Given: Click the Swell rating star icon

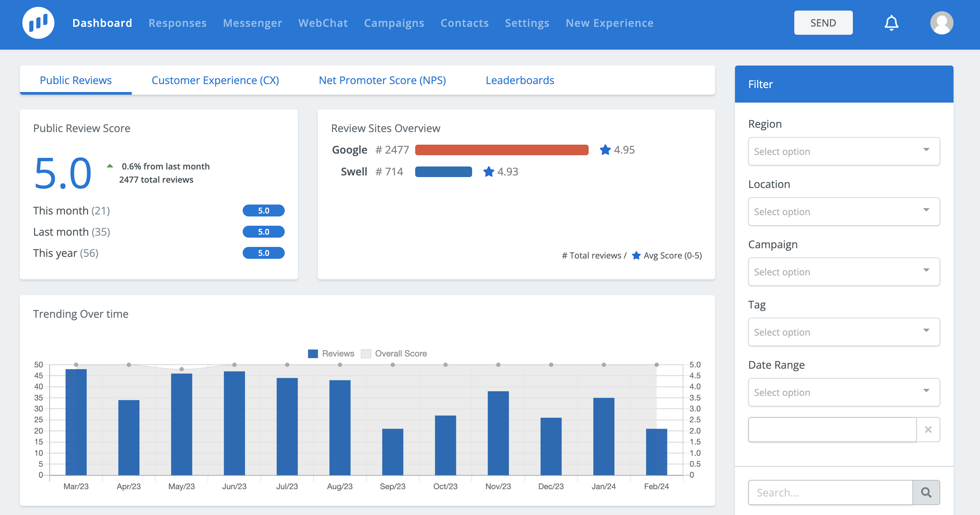Looking at the screenshot, I should coord(488,171).
